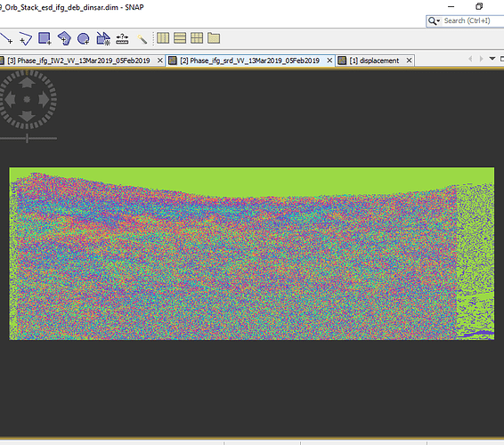Screen dimensions: 504x445
Task: Tile windows horizontally
Action: pos(163,38)
